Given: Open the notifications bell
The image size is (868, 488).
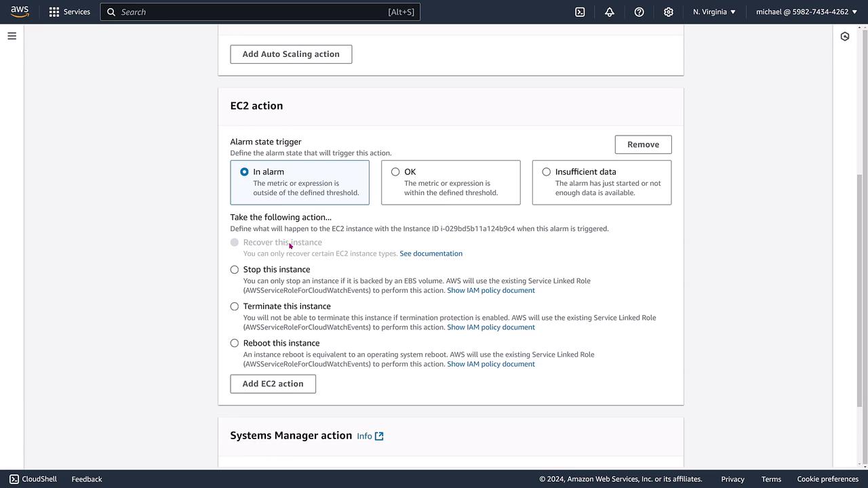Looking at the screenshot, I should click(610, 12).
